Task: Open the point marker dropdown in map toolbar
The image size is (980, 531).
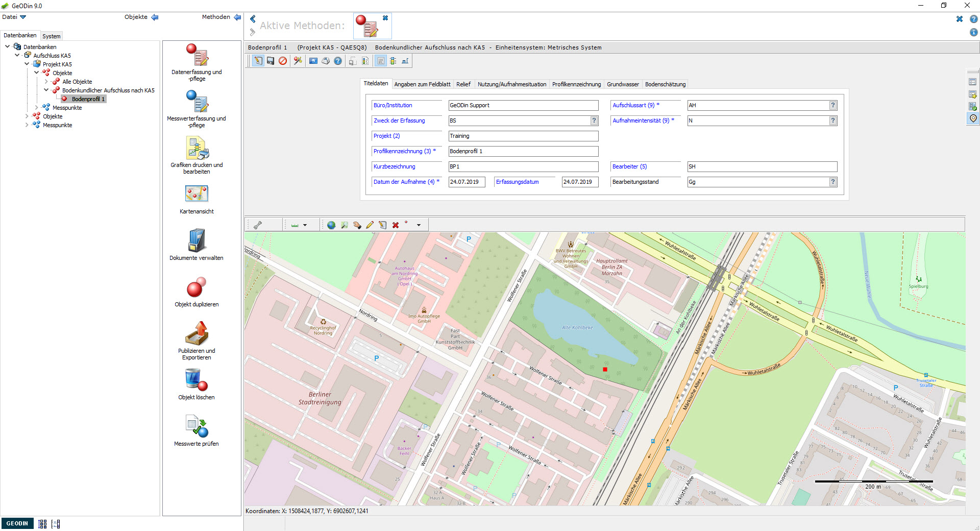Action: pyautogui.click(x=419, y=225)
